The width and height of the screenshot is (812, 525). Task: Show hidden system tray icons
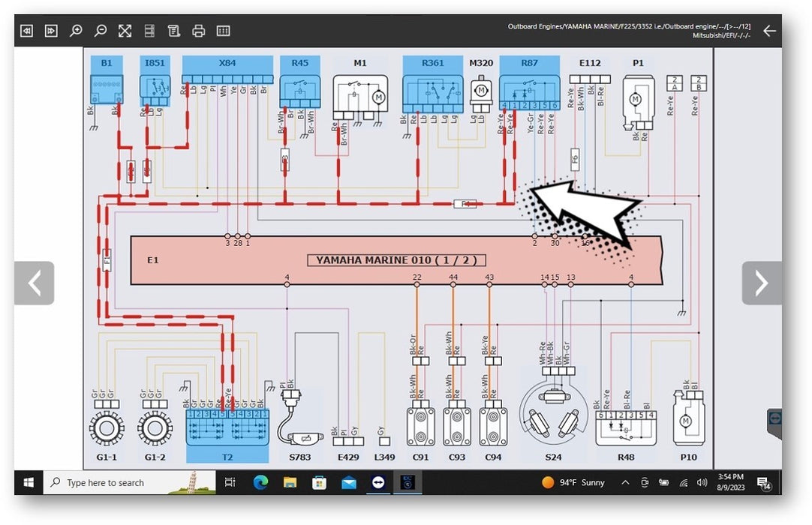(x=625, y=482)
